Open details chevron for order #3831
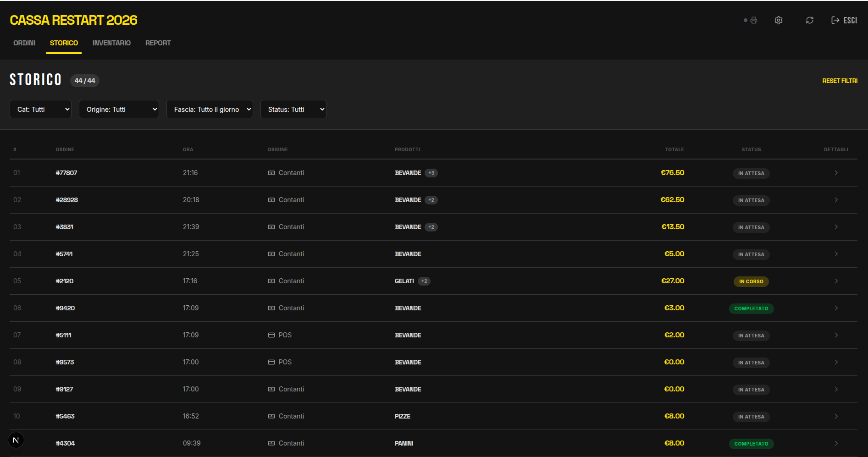This screenshot has width=868, height=457. click(x=836, y=227)
